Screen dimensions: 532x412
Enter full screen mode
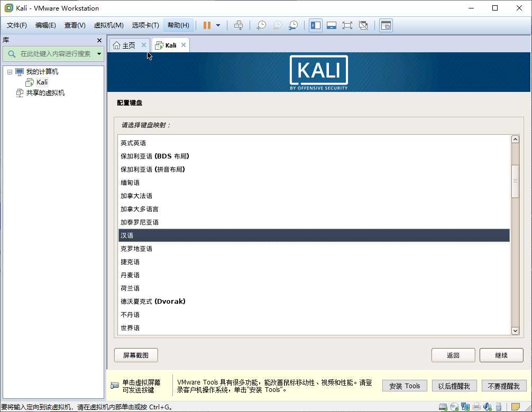[x=347, y=25]
